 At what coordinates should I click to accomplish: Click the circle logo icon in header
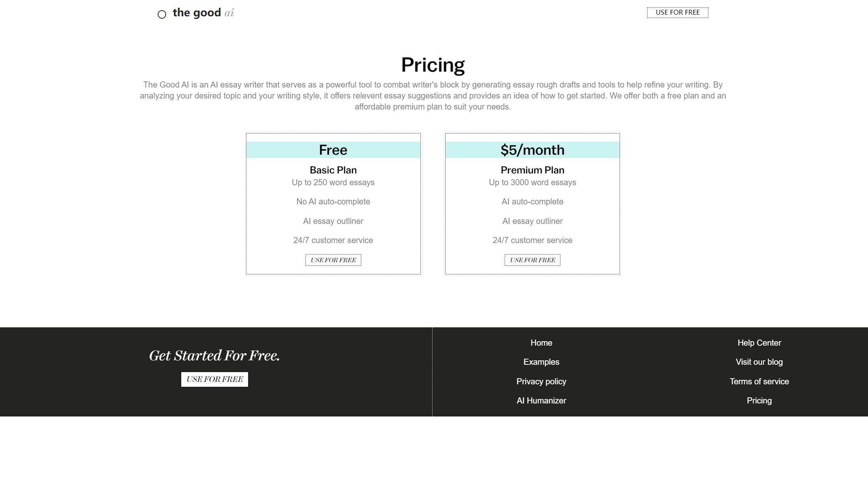click(162, 15)
